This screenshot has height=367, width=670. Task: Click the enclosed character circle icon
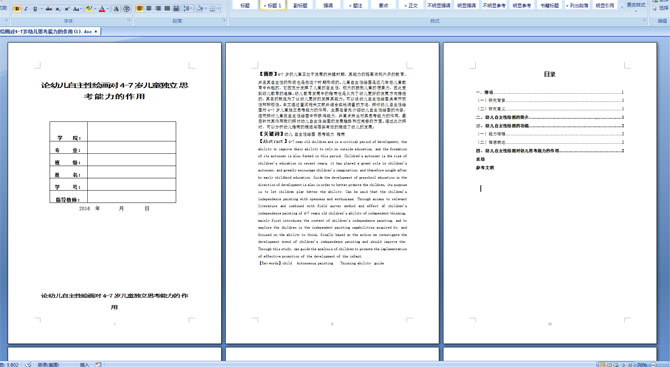click(x=126, y=9)
